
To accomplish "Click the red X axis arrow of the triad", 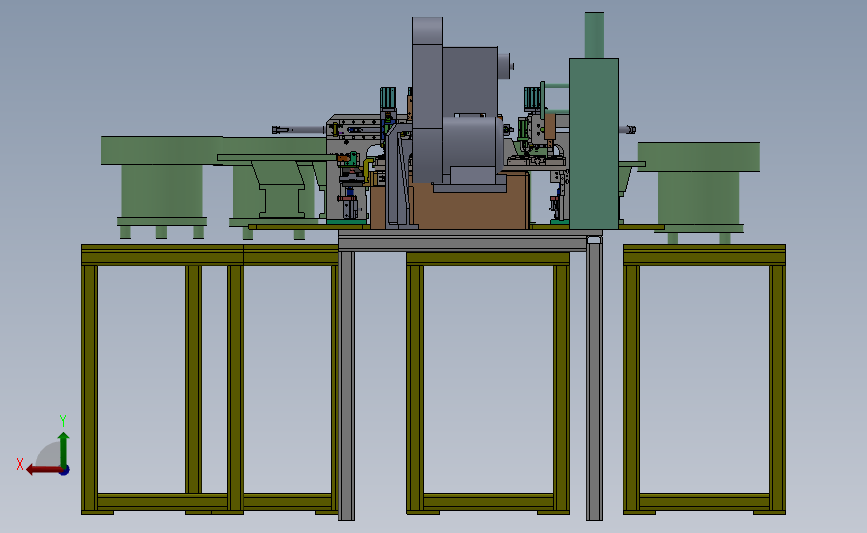I will point(43,470).
